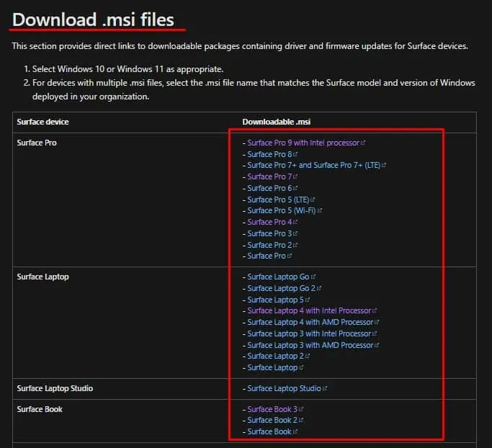Click external-link icon after Surface Laptop 4 with AMD Processor
The width and height of the screenshot is (492, 448).
tap(377, 322)
